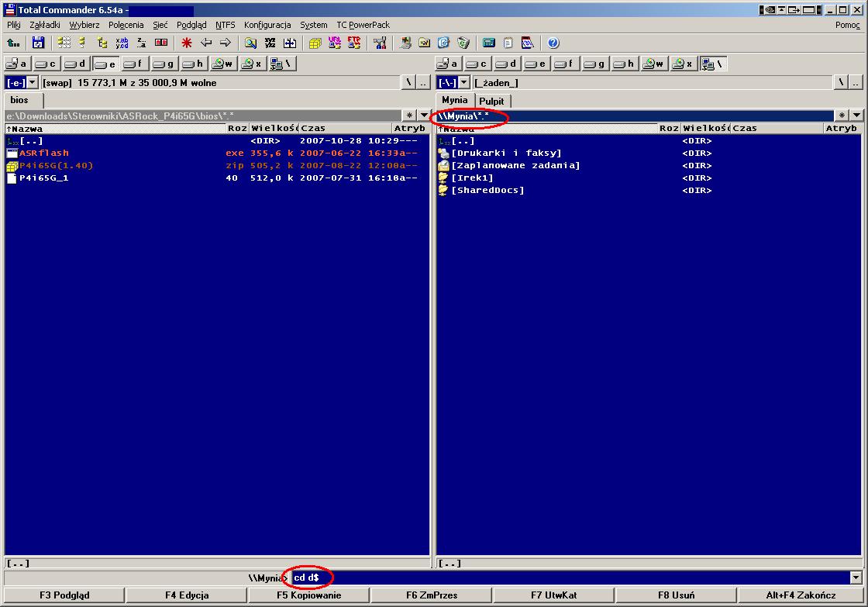The height and width of the screenshot is (607, 868).
Task: Go back with the left arrow icon
Action: pyautogui.click(x=206, y=43)
